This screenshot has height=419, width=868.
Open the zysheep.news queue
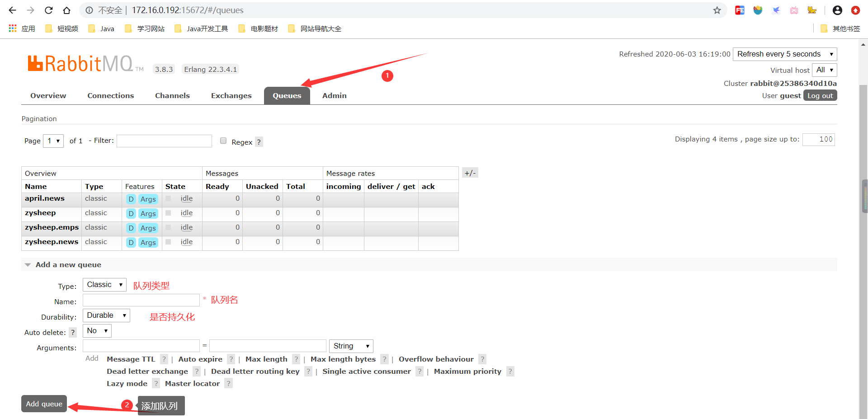(52, 241)
